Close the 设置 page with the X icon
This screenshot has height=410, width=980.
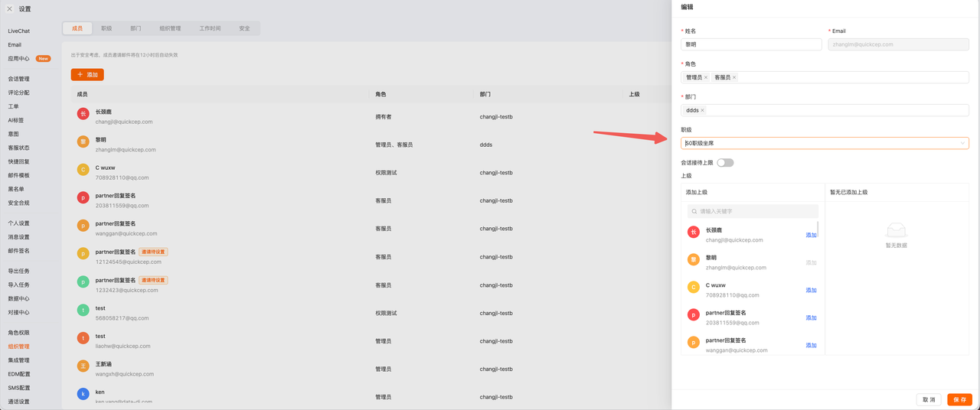click(9, 9)
